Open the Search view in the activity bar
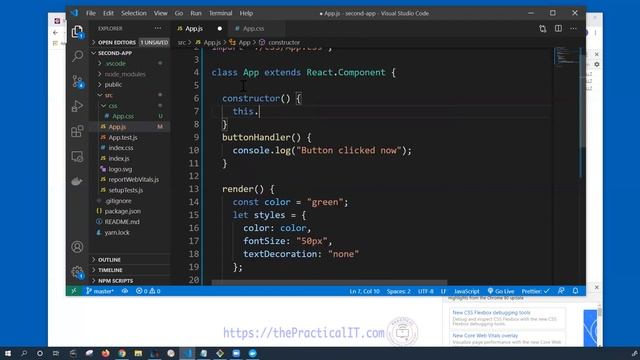640x360 pixels. [77, 56]
